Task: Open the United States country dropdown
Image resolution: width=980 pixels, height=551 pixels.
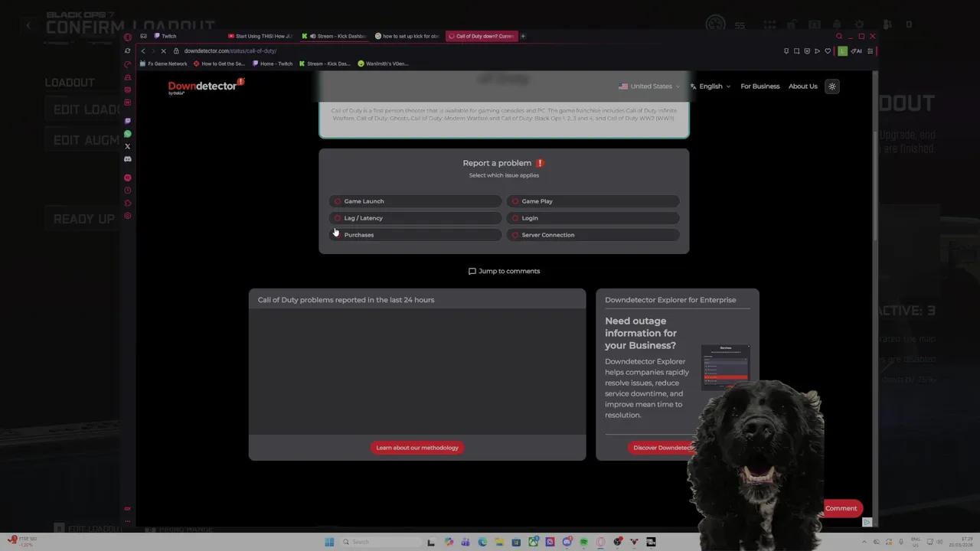Action: pos(649,86)
